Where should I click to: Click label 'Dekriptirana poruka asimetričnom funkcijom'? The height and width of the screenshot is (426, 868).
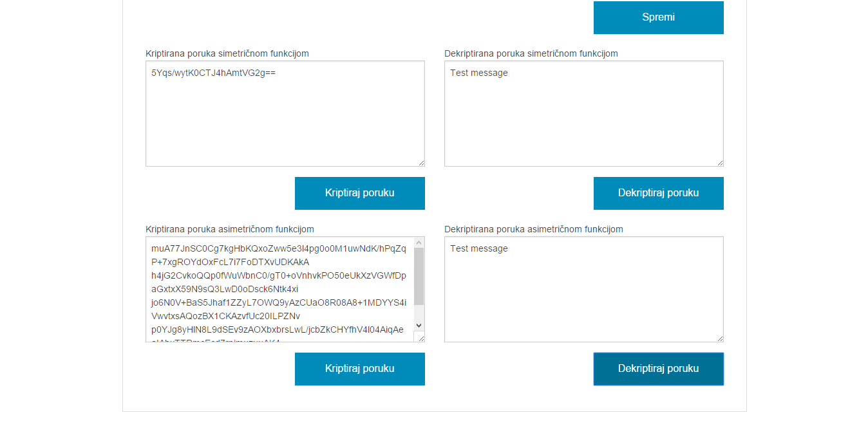click(x=534, y=229)
